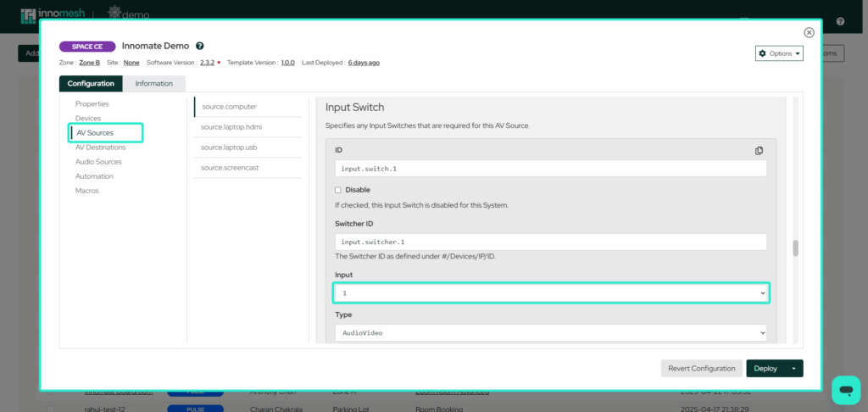
Task: Click Revert Configuration button
Action: point(701,368)
